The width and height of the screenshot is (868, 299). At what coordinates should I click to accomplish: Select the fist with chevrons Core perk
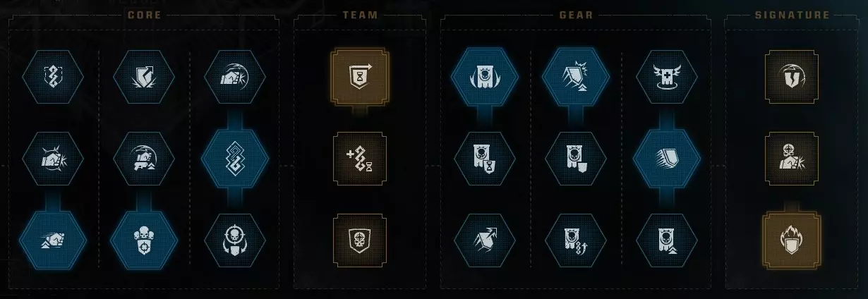click(x=53, y=240)
